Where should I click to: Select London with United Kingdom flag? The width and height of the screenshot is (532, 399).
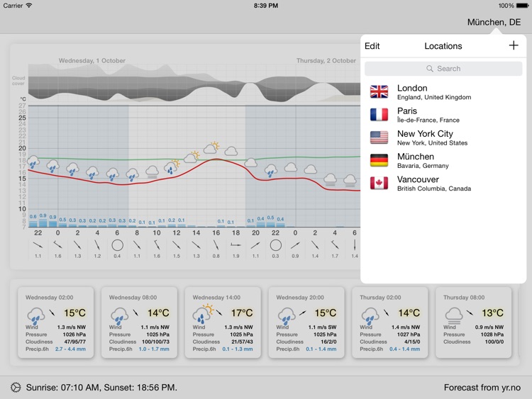click(443, 92)
